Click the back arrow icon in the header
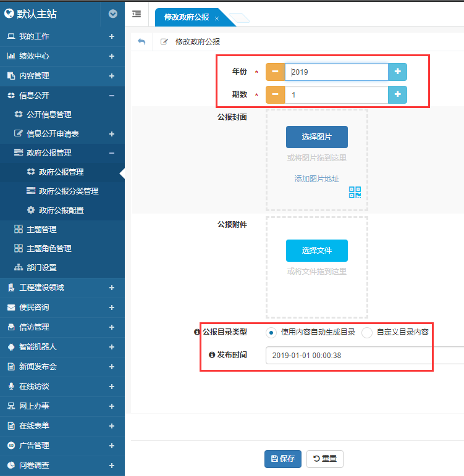Viewport: 464px width, 476px height. (x=141, y=41)
